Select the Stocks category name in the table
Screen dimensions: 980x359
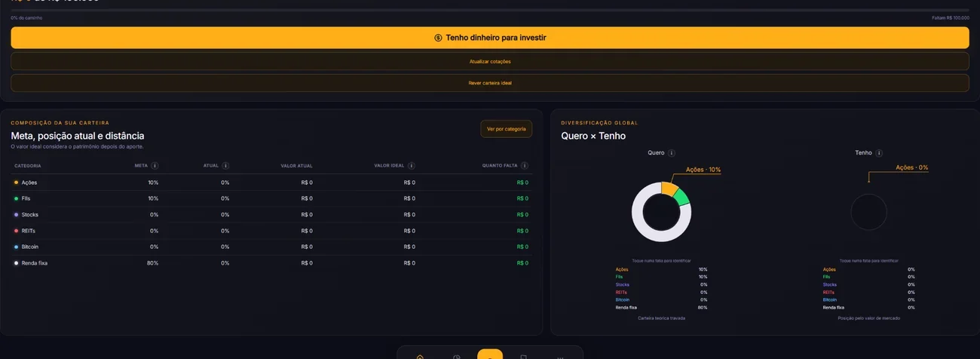(x=30, y=215)
